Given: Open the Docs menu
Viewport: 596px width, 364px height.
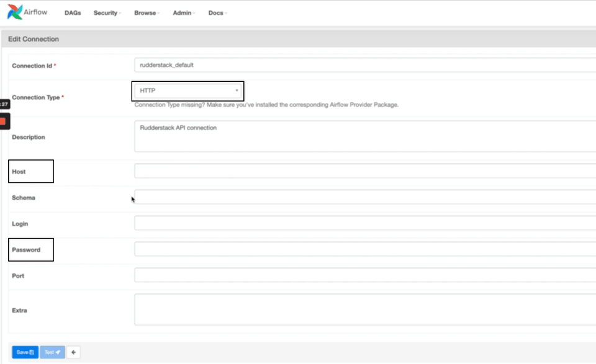Looking at the screenshot, I should coord(217,13).
